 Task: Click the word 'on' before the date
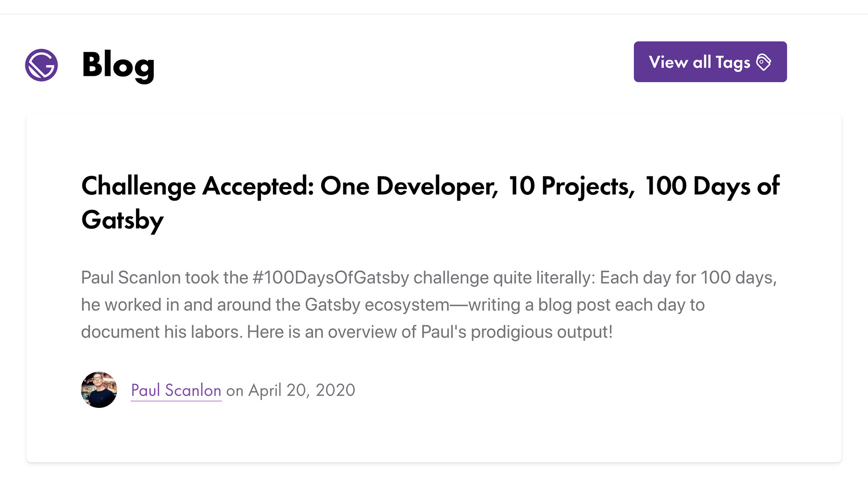point(235,391)
